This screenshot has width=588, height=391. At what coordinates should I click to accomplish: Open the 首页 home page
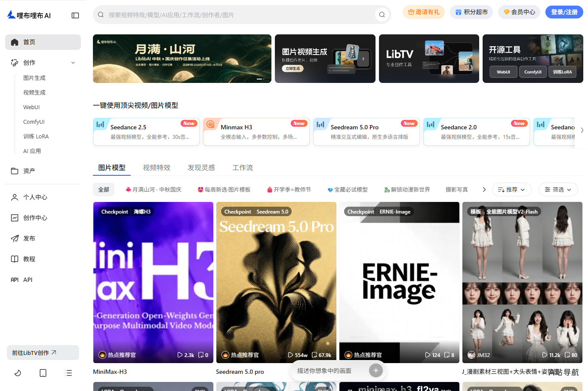(43, 42)
